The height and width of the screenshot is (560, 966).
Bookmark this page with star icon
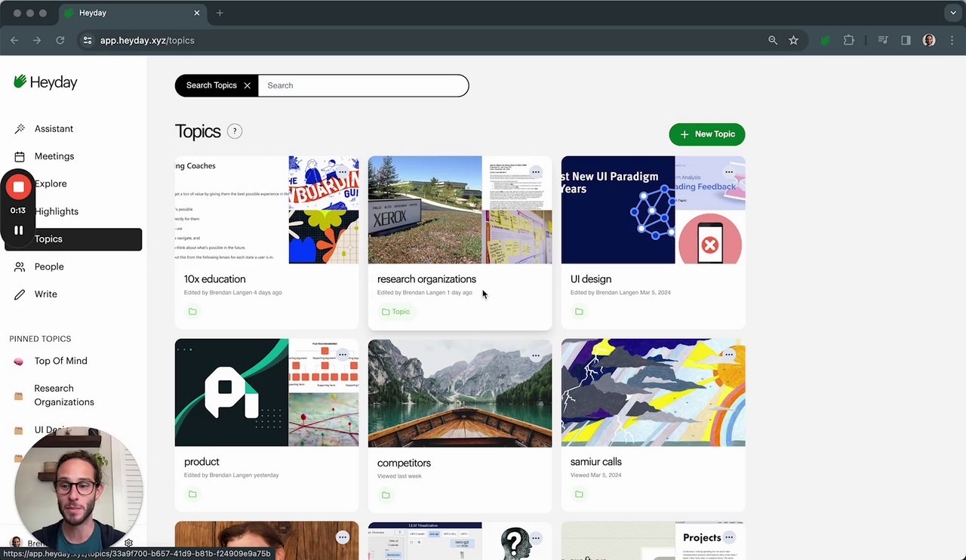coord(793,41)
